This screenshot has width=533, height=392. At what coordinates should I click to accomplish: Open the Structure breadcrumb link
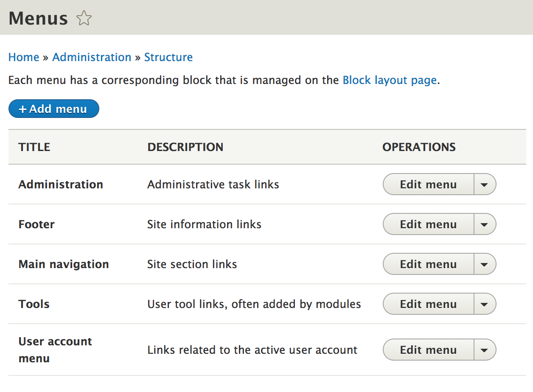point(168,57)
